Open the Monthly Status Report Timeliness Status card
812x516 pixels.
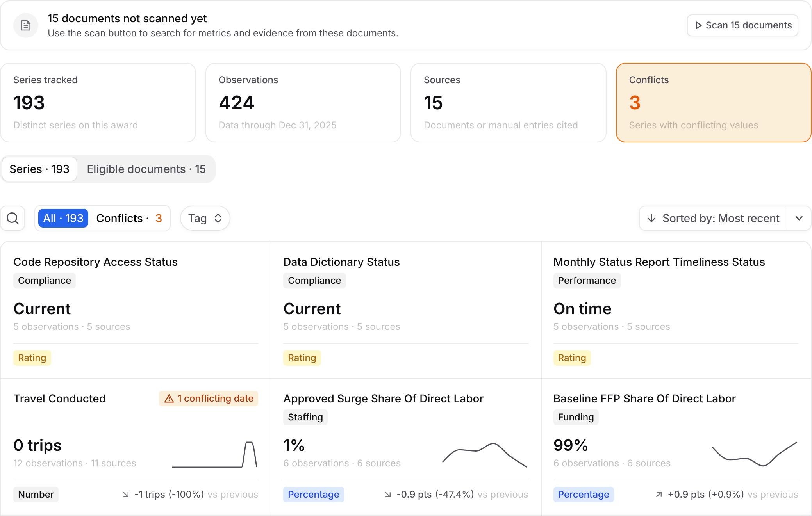tap(676, 310)
